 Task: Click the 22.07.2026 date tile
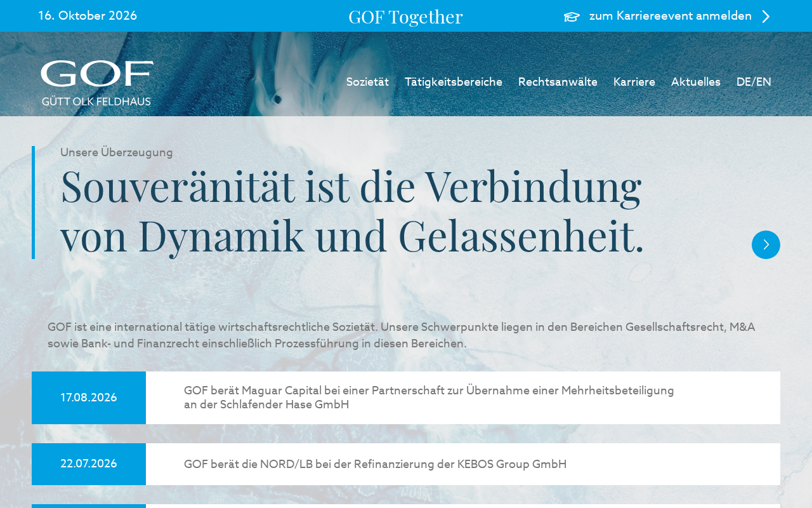click(x=89, y=464)
